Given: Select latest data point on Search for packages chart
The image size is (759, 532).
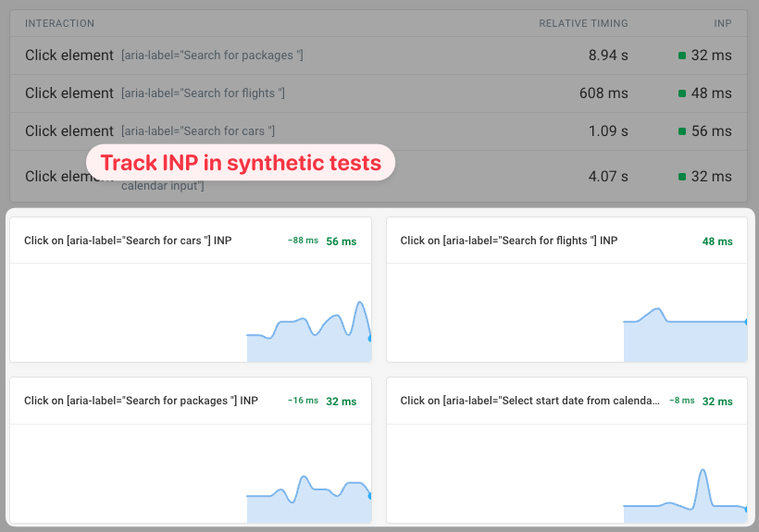Looking at the screenshot, I should [369, 496].
